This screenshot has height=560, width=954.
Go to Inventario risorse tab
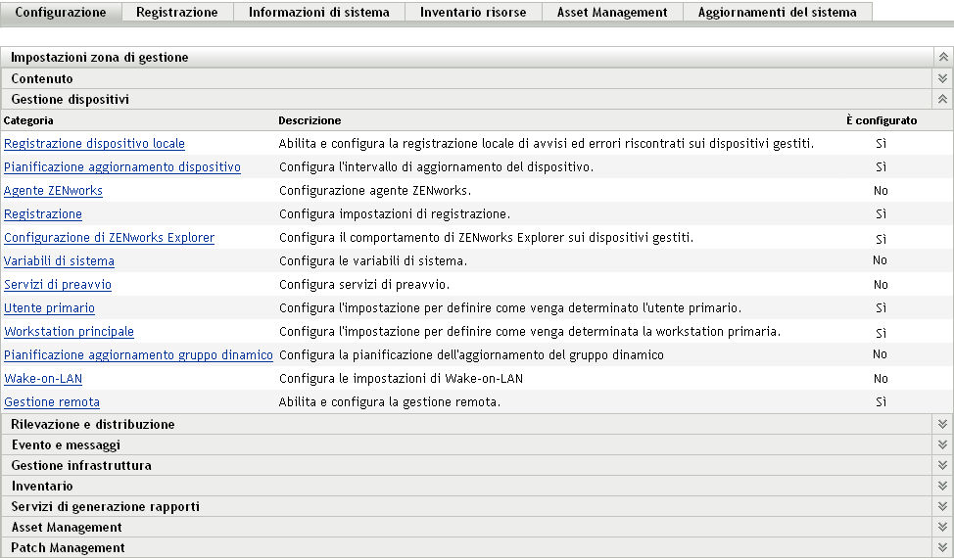(473, 13)
